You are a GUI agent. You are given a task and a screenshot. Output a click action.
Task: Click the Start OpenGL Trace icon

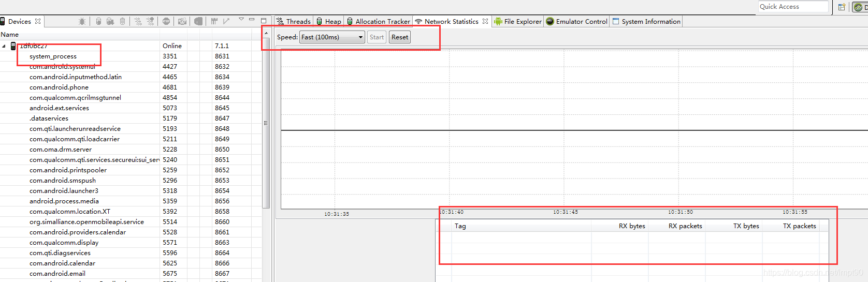point(226,21)
